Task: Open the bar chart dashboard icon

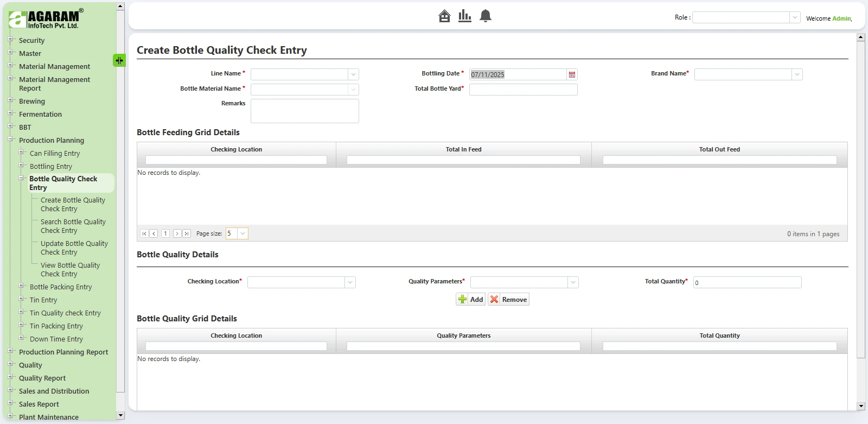Action: point(464,16)
